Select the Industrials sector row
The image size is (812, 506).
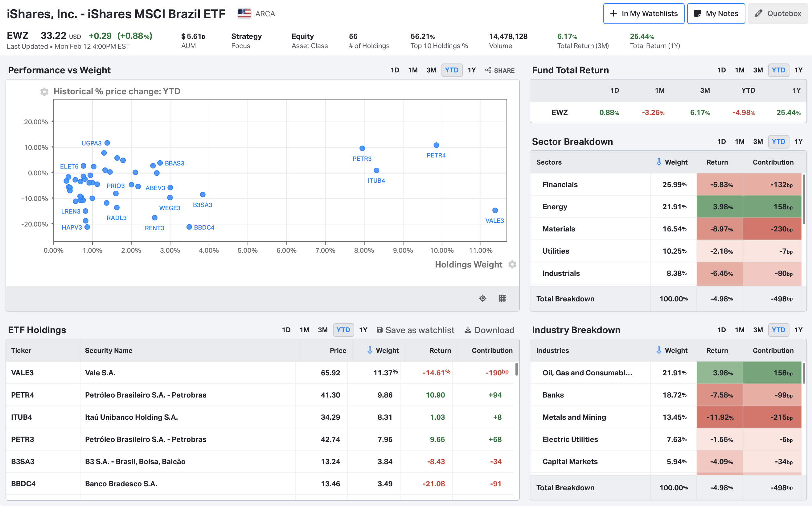666,273
